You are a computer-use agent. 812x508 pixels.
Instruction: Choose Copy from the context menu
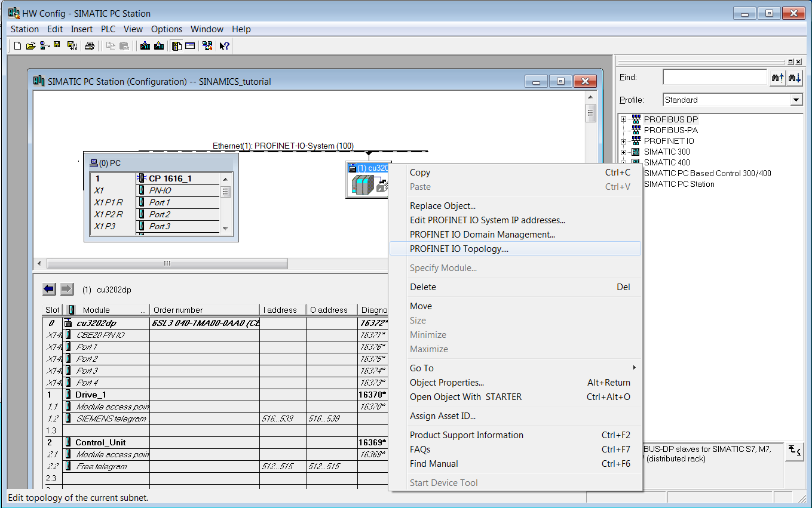coord(515,173)
